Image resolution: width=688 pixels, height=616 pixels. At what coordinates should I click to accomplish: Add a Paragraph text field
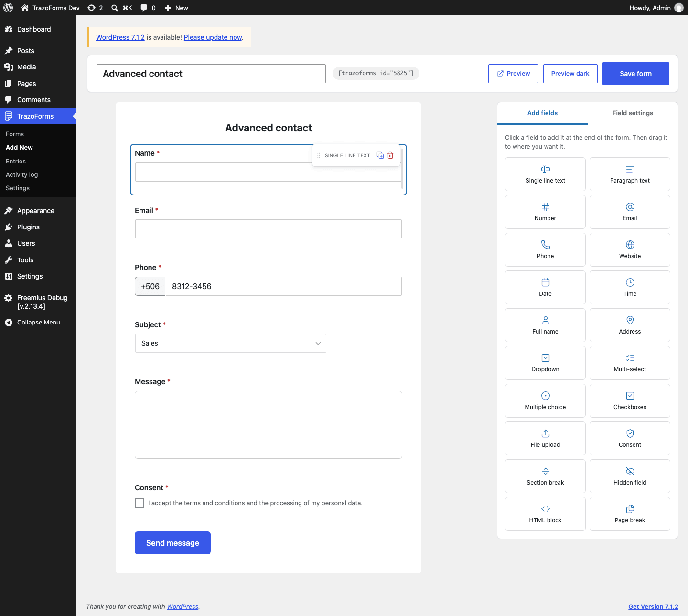pos(630,174)
